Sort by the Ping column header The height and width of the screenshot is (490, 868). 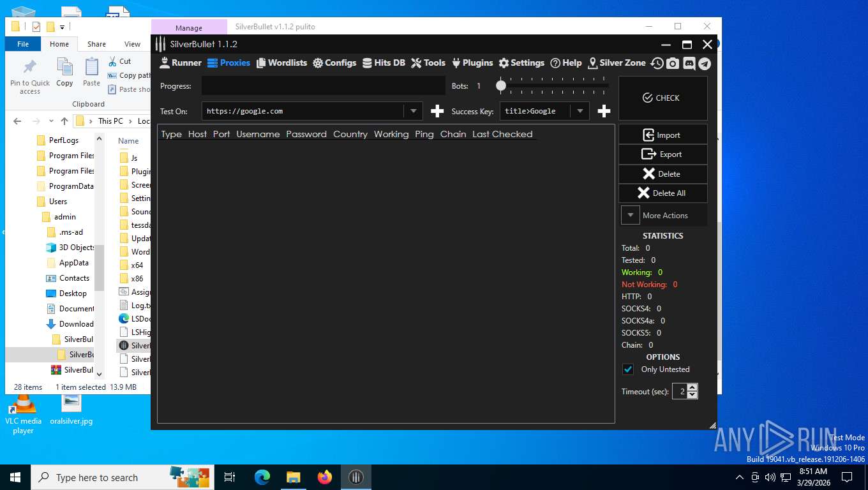coord(424,134)
